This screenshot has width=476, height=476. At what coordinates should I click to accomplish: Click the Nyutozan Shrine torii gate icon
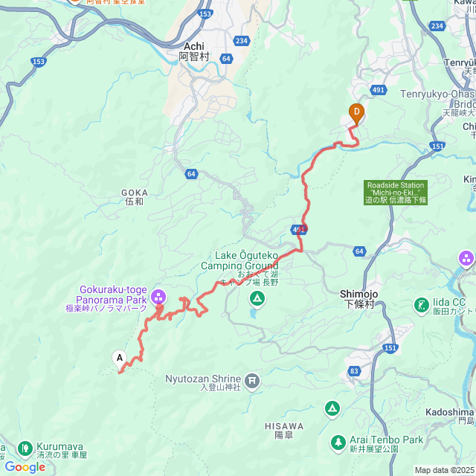[252, 382]
